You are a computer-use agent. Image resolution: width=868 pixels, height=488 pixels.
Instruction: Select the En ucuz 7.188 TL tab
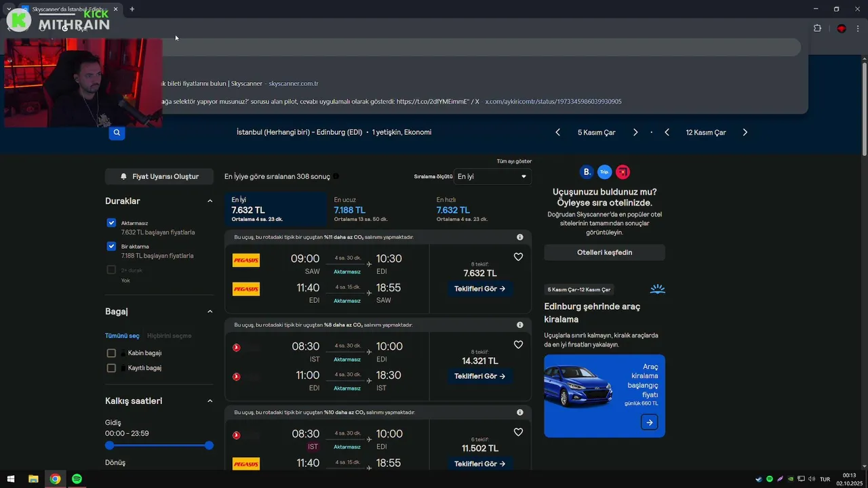tap(378, 209)
